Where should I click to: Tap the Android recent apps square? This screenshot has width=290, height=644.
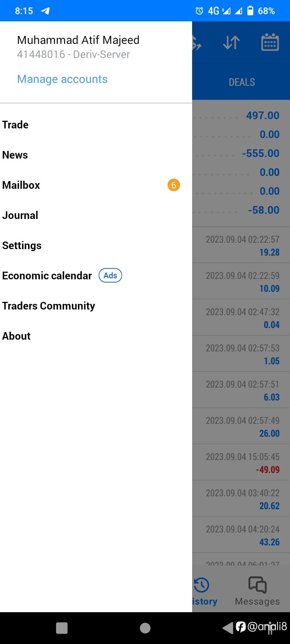[x=62, y=628]
